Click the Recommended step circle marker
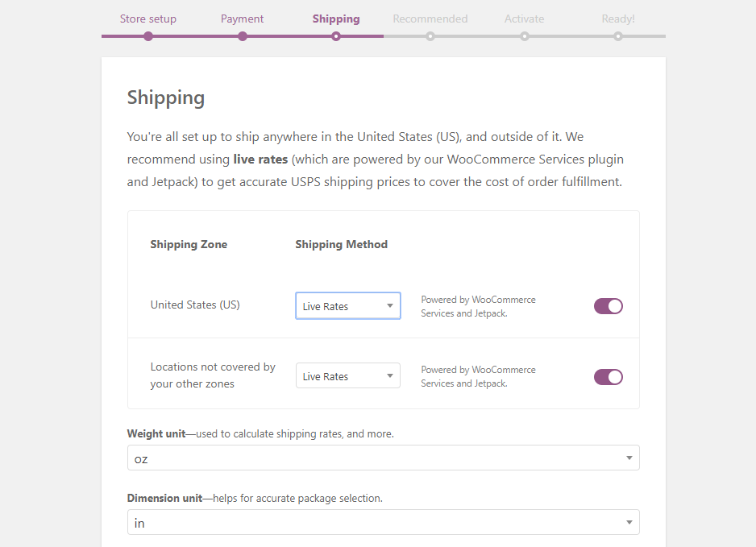 tap(430, 36)
